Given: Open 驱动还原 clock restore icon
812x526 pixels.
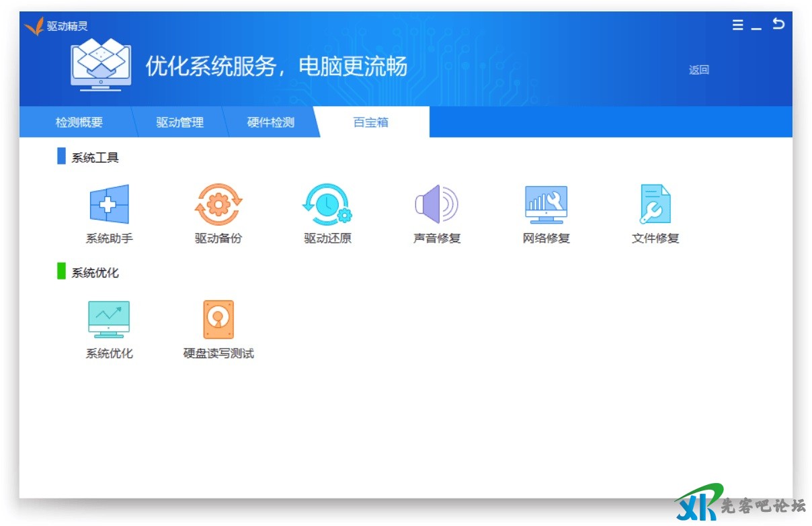Looking at the screenshot, I should coord(327,205).
